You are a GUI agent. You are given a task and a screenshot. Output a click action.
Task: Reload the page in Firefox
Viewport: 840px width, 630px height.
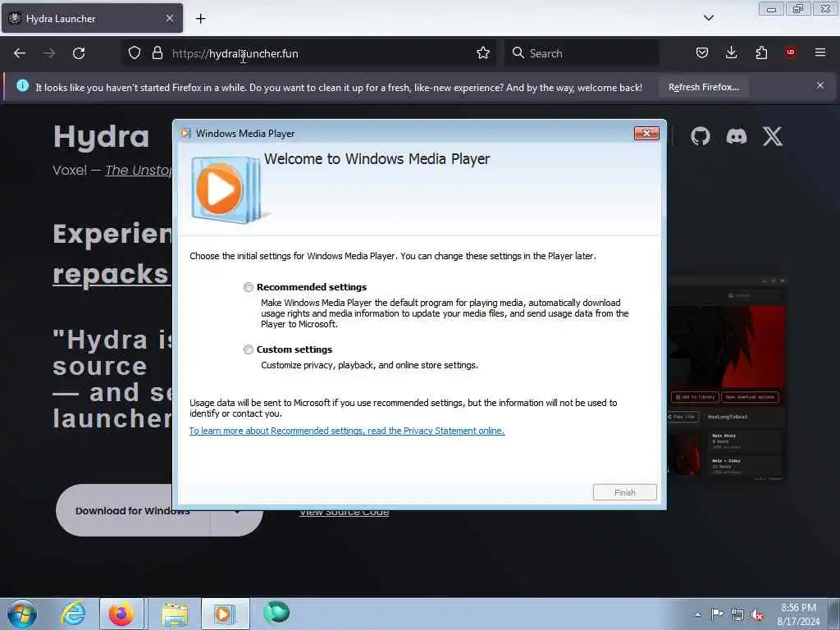[x=79, y=53]
